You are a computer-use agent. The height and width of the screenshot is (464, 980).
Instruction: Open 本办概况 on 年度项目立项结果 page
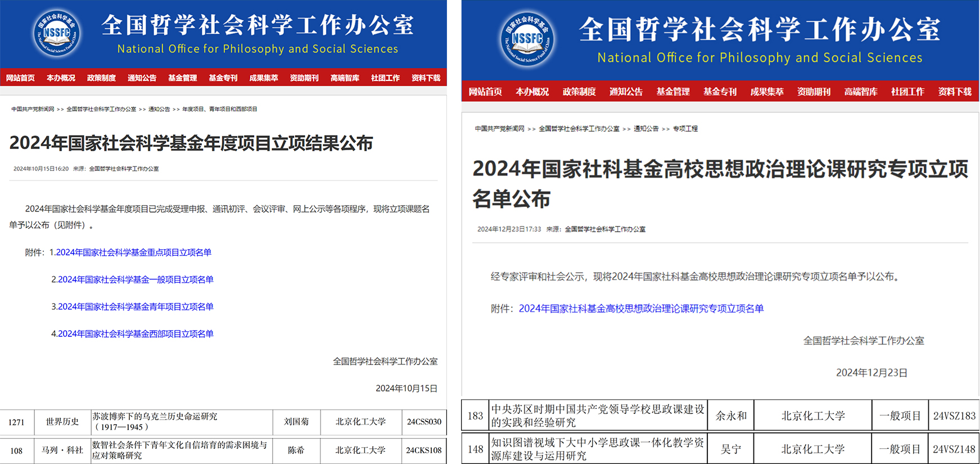(61, 78)
